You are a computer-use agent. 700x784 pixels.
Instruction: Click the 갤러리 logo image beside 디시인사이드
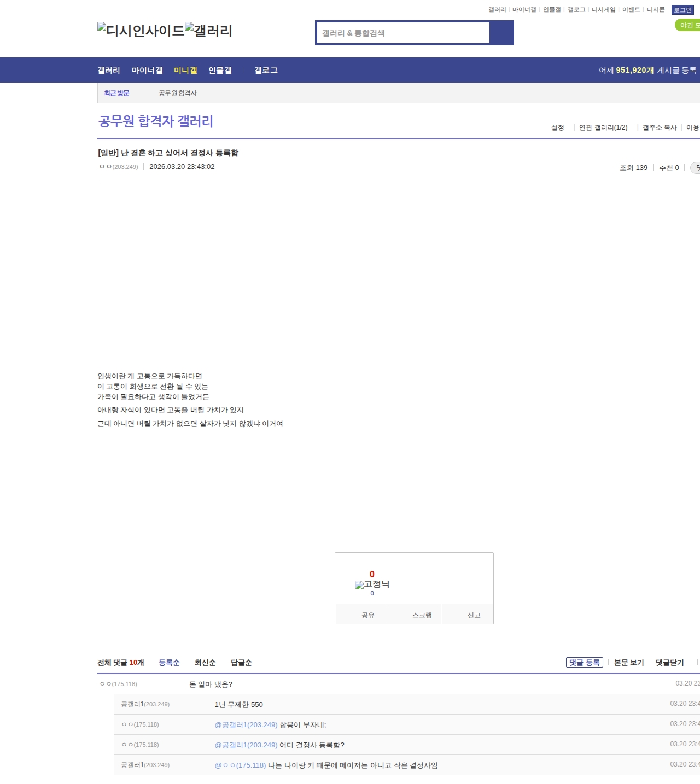[x=209, y=31]
